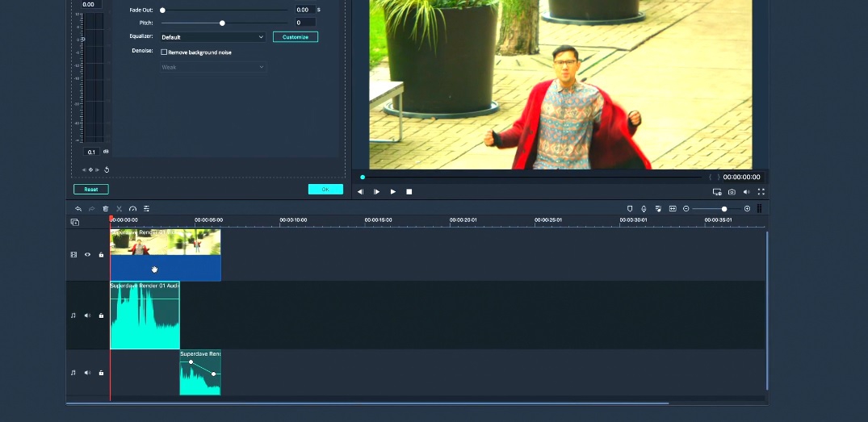
Task: Hide video track using eye icon
Action: [x=87, y=255]
